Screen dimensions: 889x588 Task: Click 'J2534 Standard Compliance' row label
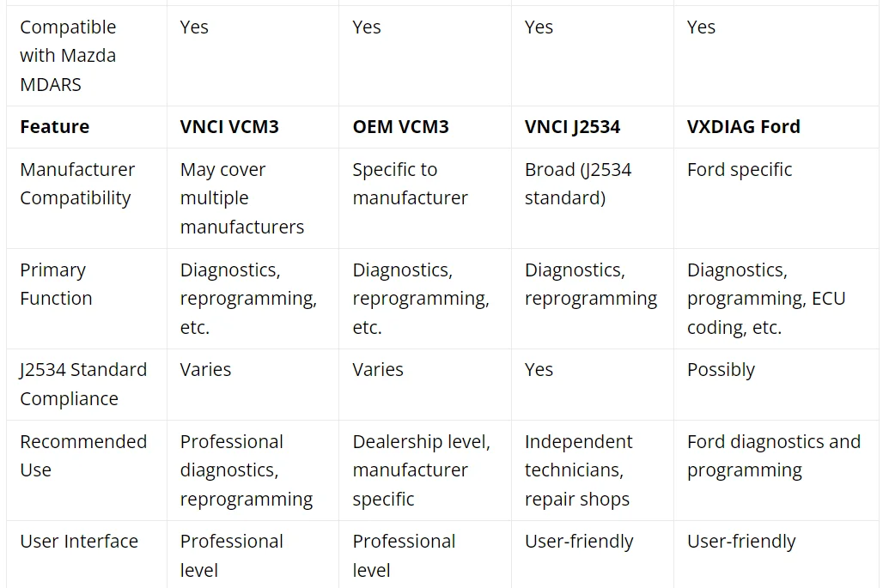pyautogui.click(x=83, y=384)
